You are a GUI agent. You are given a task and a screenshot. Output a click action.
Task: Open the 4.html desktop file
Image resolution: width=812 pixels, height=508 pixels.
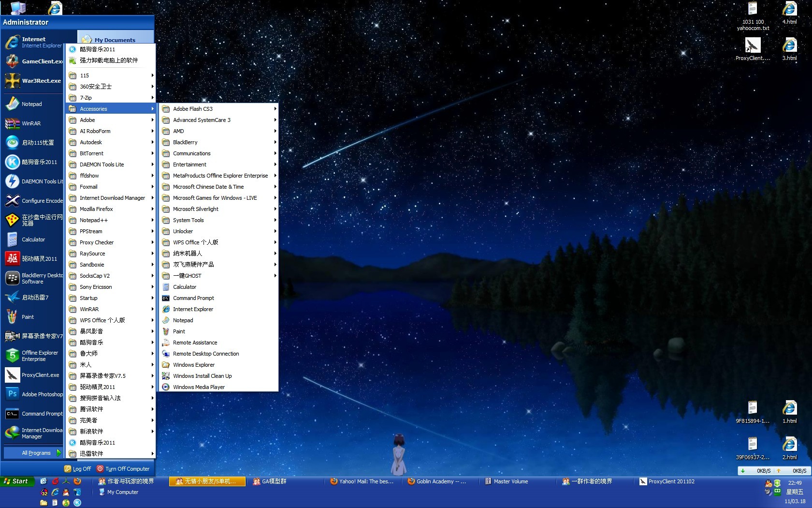coord(789,13)
